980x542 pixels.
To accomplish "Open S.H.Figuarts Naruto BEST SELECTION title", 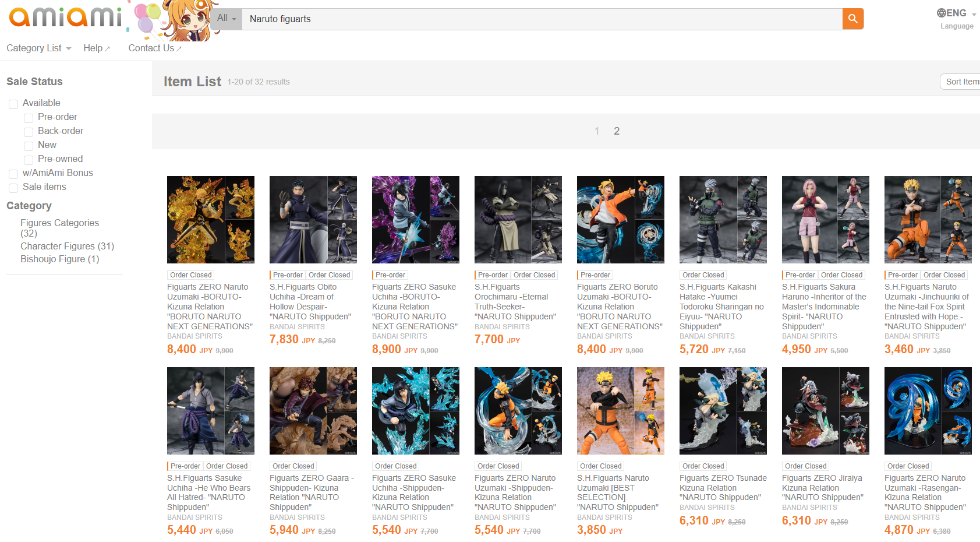I will pyautogui.click(x=618, y=492).
